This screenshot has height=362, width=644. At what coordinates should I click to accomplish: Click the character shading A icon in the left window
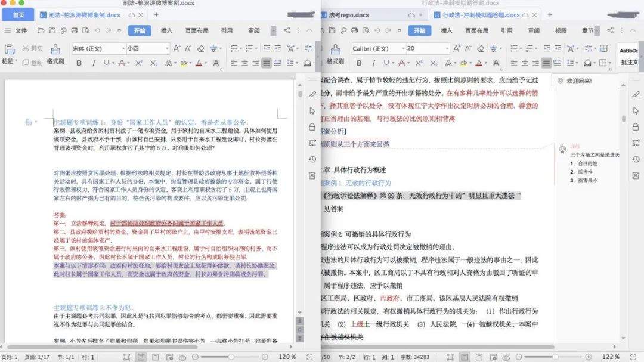click(216, 63)
